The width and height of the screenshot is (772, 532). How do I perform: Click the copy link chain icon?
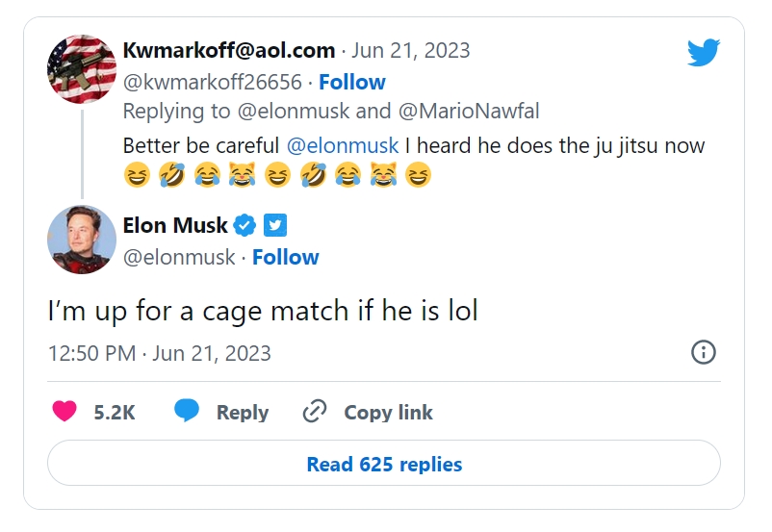315,412
